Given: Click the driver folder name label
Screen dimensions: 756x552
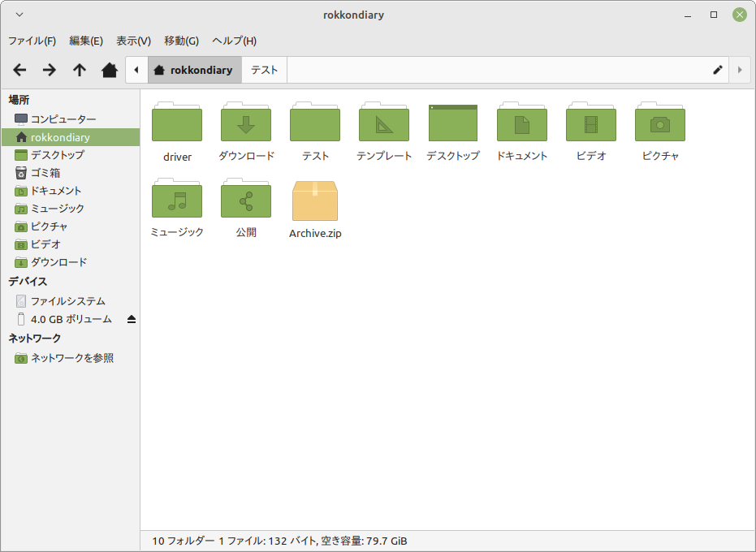Looking at the screenshot, I should coord(177,157).
